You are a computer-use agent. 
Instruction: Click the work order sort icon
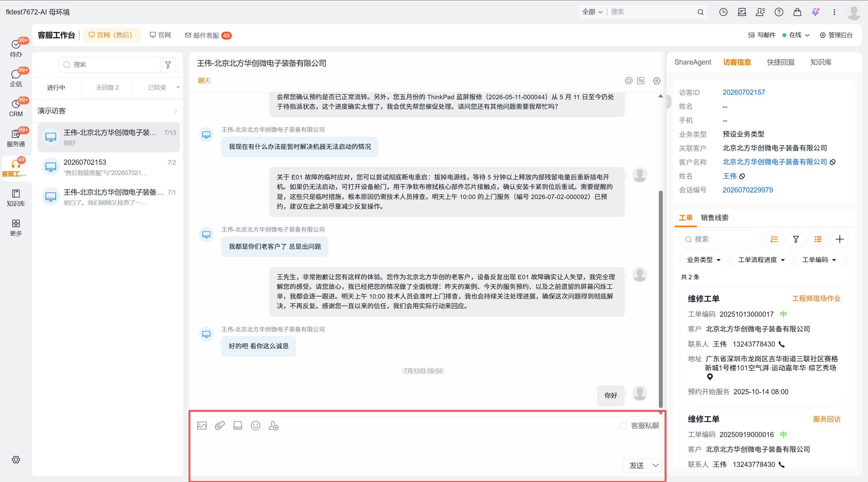click(774, 239)
